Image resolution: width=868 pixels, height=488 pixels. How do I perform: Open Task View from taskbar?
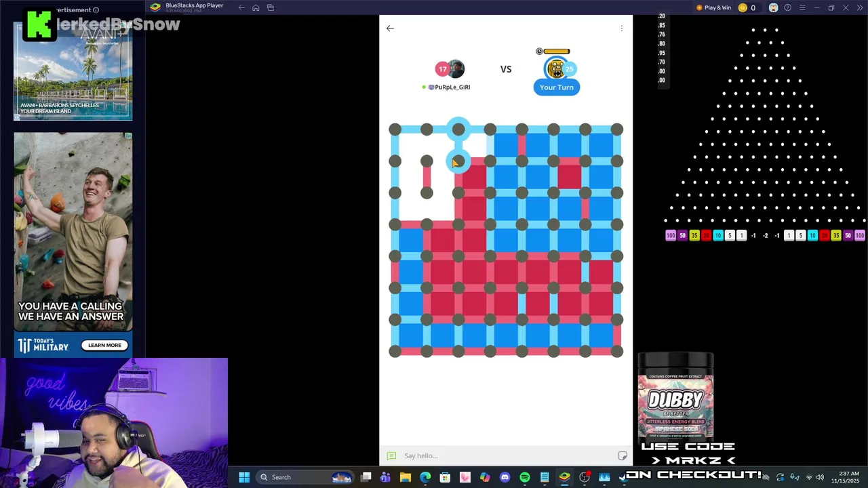(x=366, y=477)
